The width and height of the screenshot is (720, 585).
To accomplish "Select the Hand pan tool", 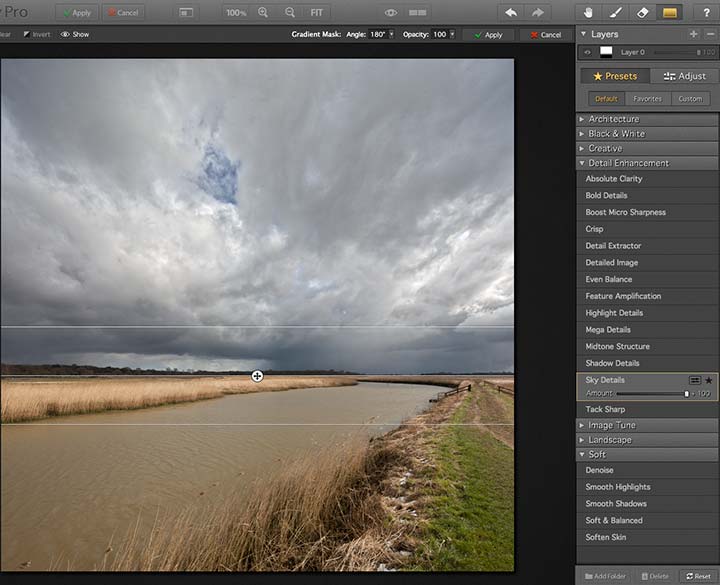I will tap(588, 12).
